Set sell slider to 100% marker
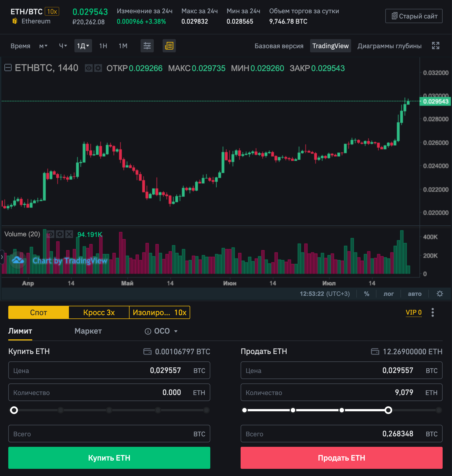 pos(439,410)
